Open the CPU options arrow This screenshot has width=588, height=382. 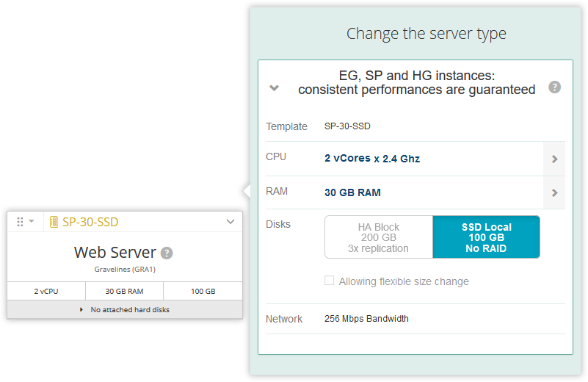554,159
